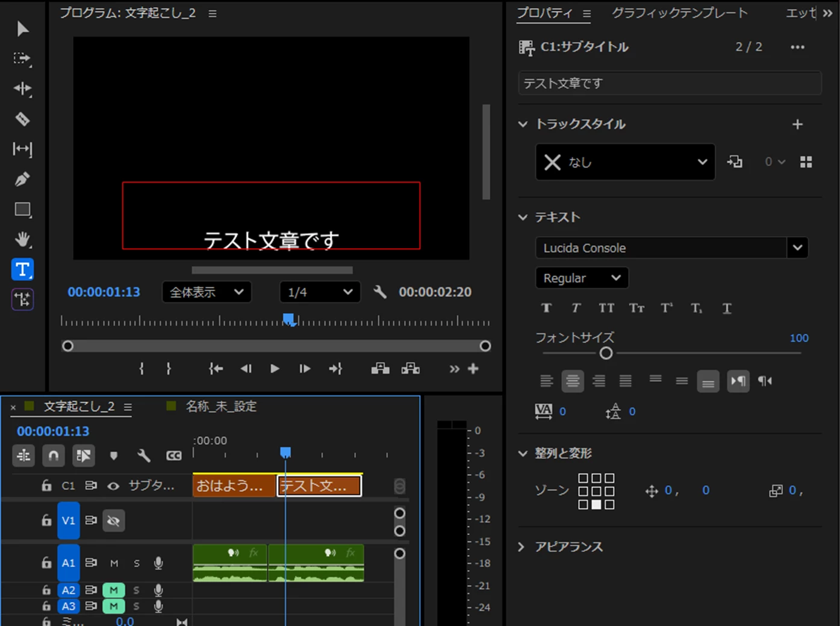Open the subtitle three-dots options menu

click(x=798, y=47)
